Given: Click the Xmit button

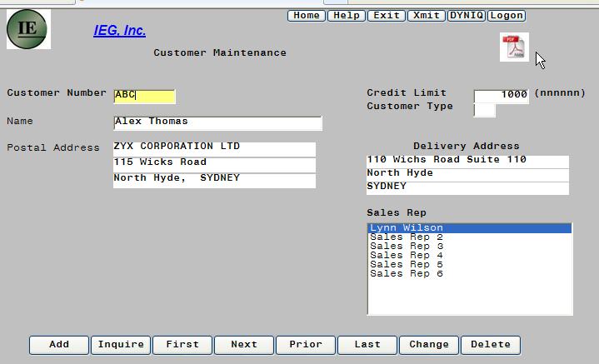Looking at the screenshot, I should point(426,15).
